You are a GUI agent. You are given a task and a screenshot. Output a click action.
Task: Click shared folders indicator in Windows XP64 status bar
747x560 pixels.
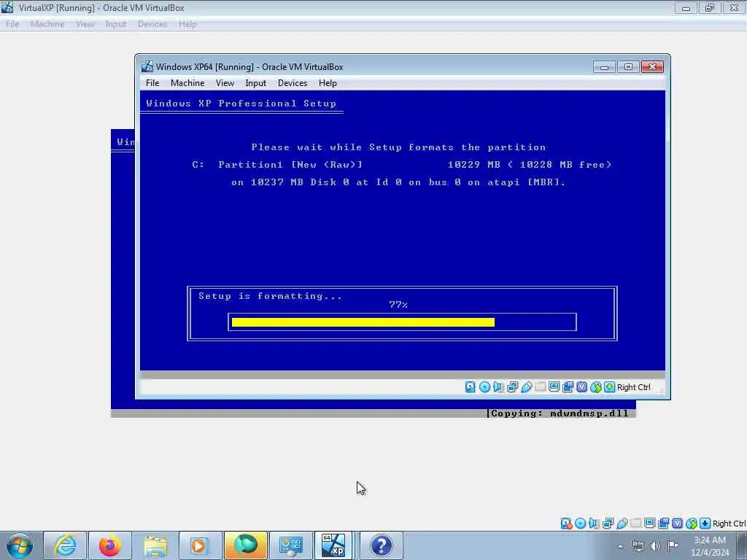540,387
